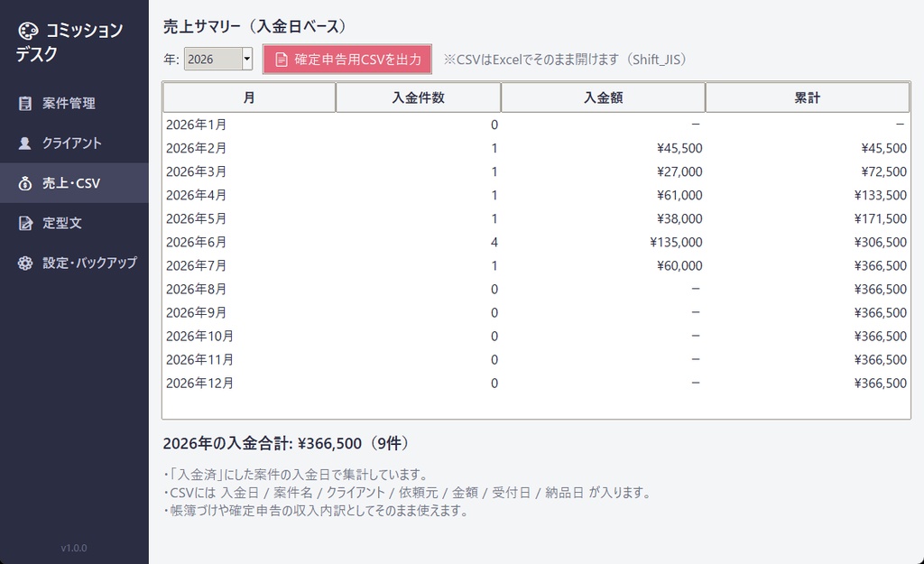Click the 入金件数 column header
Viewport: 924px width, 564px height.
(419, 97)
